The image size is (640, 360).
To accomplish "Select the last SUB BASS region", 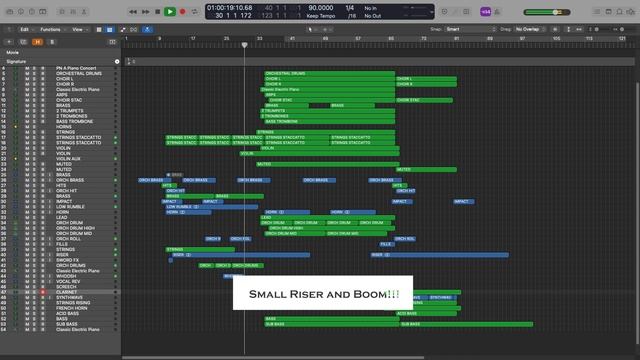I will [466, 324].
